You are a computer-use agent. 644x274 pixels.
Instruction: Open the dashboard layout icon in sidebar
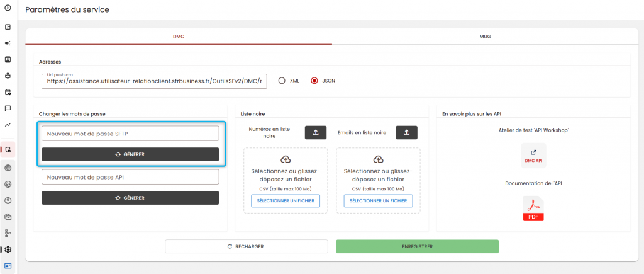(x=8, y=27)
